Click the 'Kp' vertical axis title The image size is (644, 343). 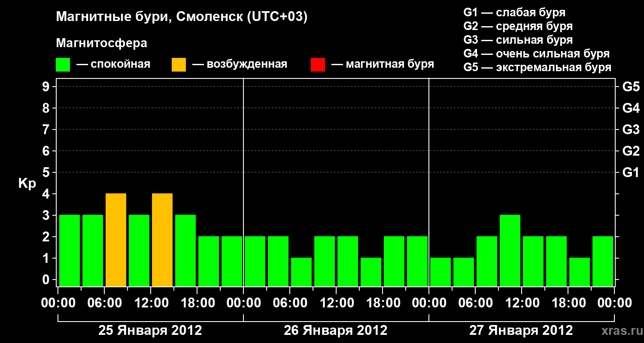[27, 184]
